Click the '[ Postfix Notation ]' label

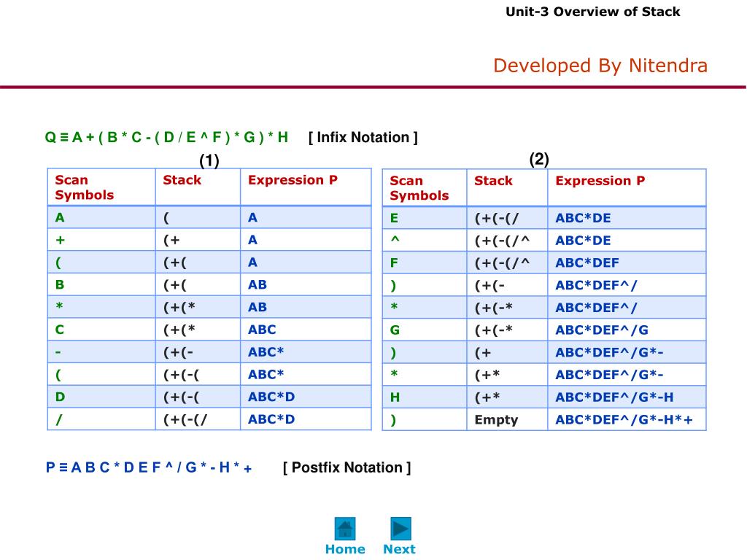point(347,467)
